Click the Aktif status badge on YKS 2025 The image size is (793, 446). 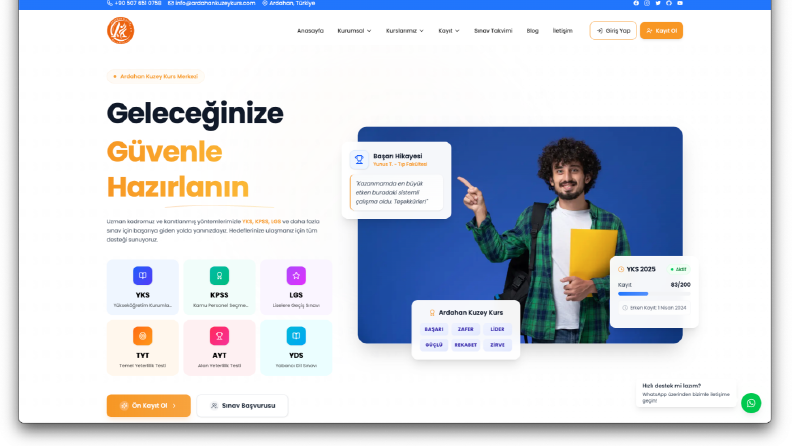click(678, 270)
